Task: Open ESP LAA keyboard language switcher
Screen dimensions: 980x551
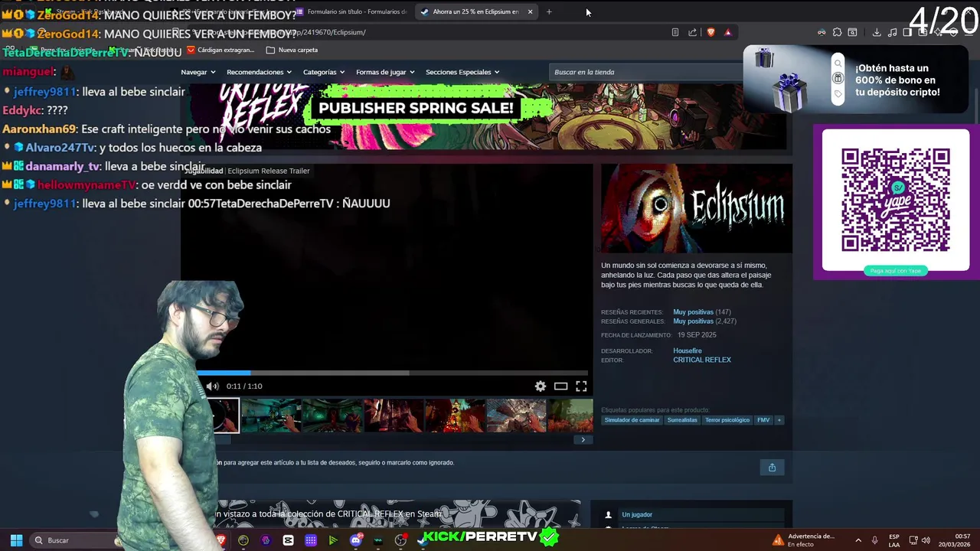Action: 894,540
